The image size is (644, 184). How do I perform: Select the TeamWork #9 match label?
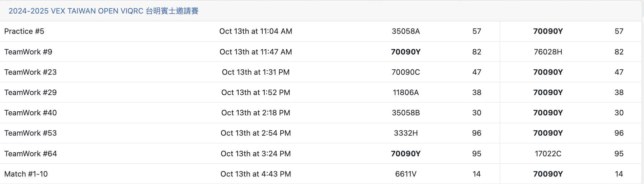tap(28, 52)
